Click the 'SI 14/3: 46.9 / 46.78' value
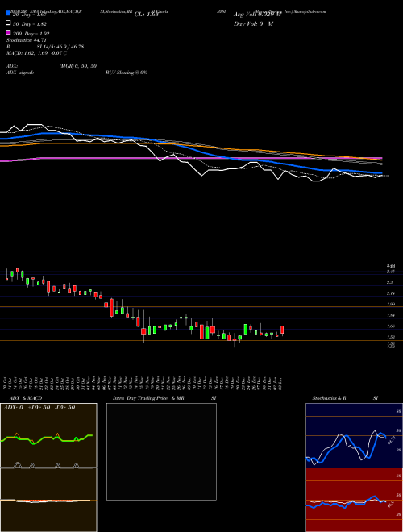This screenshot has width=403, height=532. pyautogui.click(x=62, y=47)
